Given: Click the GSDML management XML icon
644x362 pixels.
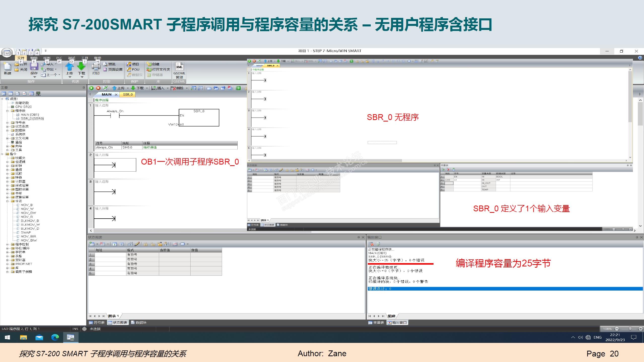Looking at the screenshot, I should coord(179,67).
